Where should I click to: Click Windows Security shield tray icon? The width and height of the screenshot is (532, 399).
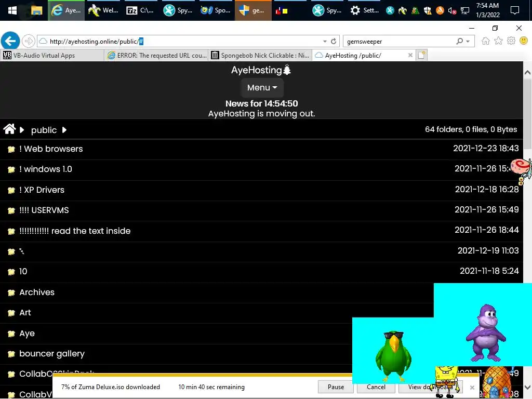[x=428, y=11]
